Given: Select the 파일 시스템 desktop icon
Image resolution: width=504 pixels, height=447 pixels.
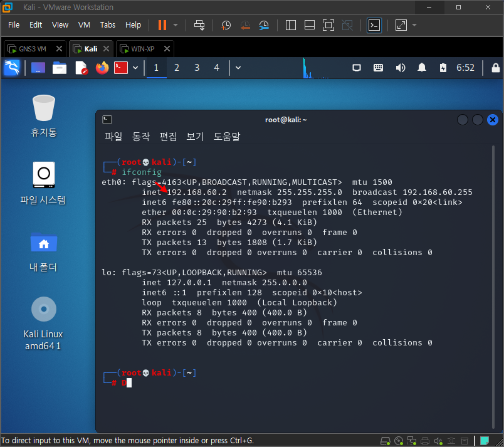Looking at the screenshot, I should coord(43,183).
